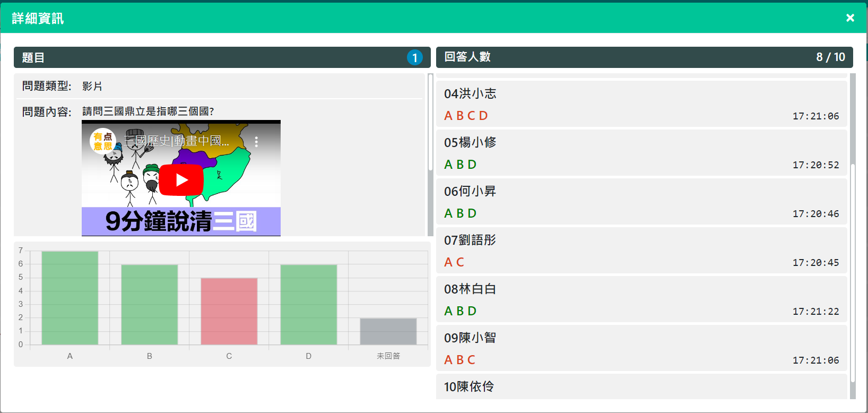
Task: Play the YouTube video thumbnail
Action: pyautogui.click(x=181, y=180)
